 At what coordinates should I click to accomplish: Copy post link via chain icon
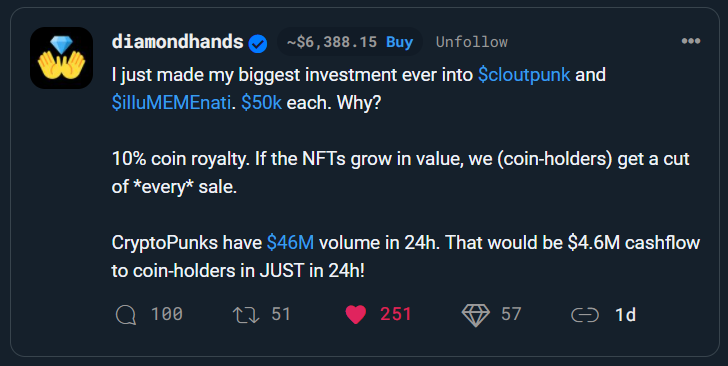click(585, 315)
